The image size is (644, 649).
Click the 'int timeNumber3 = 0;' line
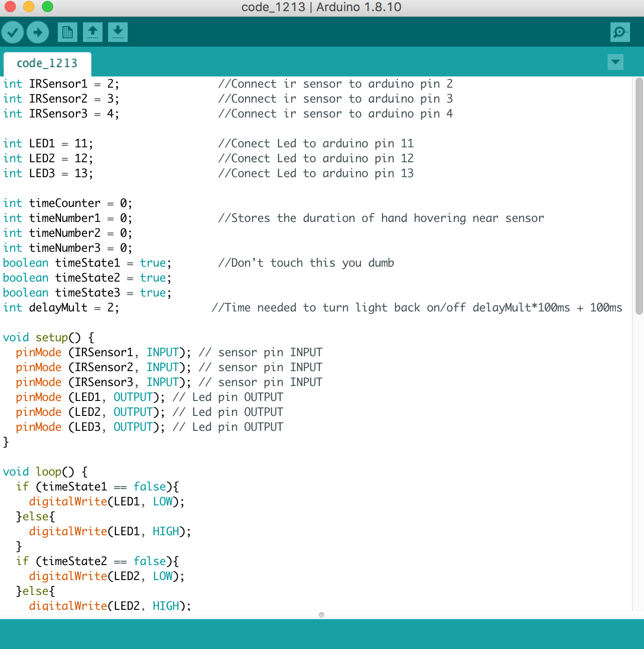68,248
